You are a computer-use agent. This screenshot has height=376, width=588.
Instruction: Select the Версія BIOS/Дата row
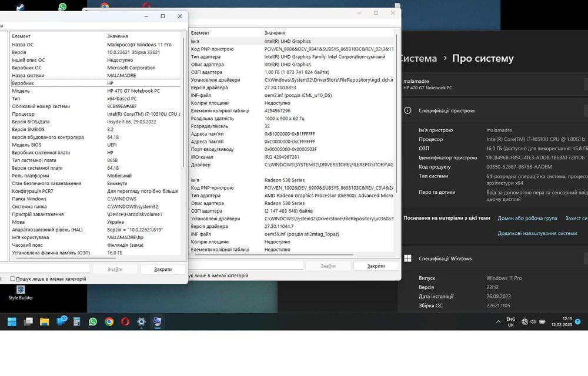click(x=96, y=122)
